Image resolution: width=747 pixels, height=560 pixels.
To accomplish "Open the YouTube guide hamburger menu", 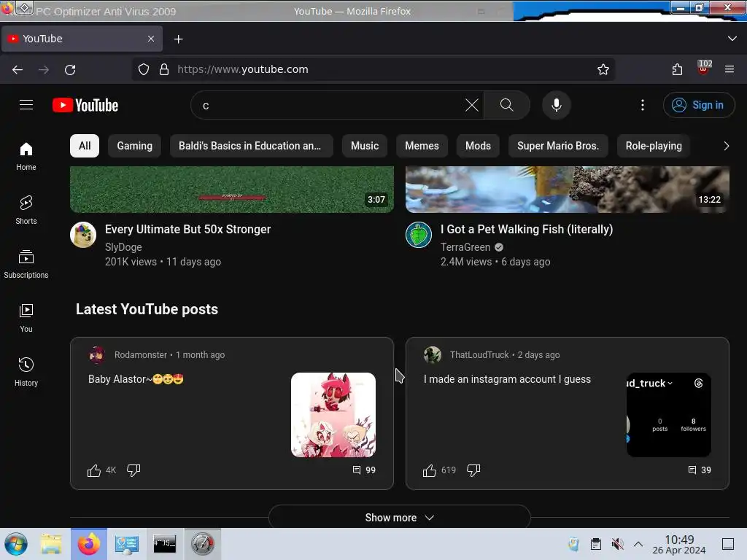I will click(x=26, y=105).
